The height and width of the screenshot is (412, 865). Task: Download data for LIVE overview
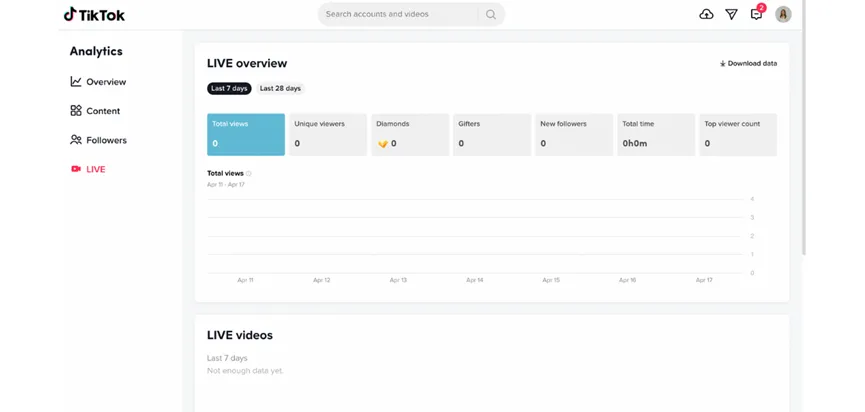748,63
